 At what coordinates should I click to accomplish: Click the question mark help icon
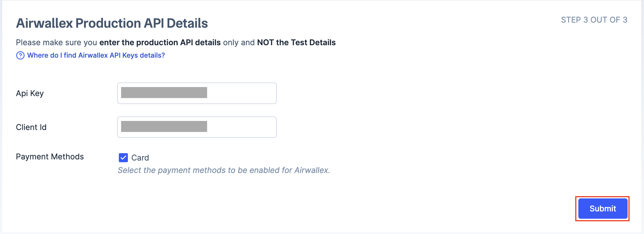pos(20,55)
